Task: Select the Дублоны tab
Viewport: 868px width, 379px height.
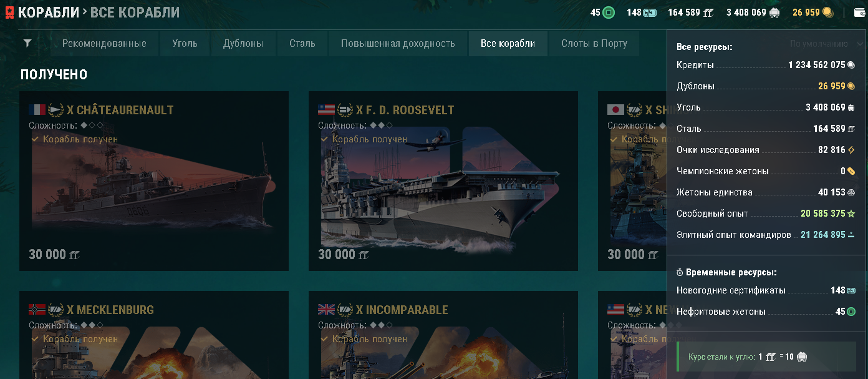Action: 243,44
